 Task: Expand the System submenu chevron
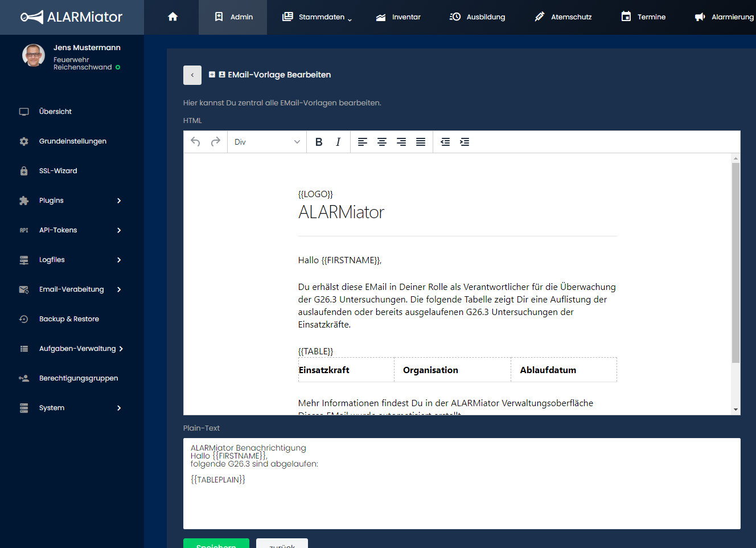(x=119, y=408)
